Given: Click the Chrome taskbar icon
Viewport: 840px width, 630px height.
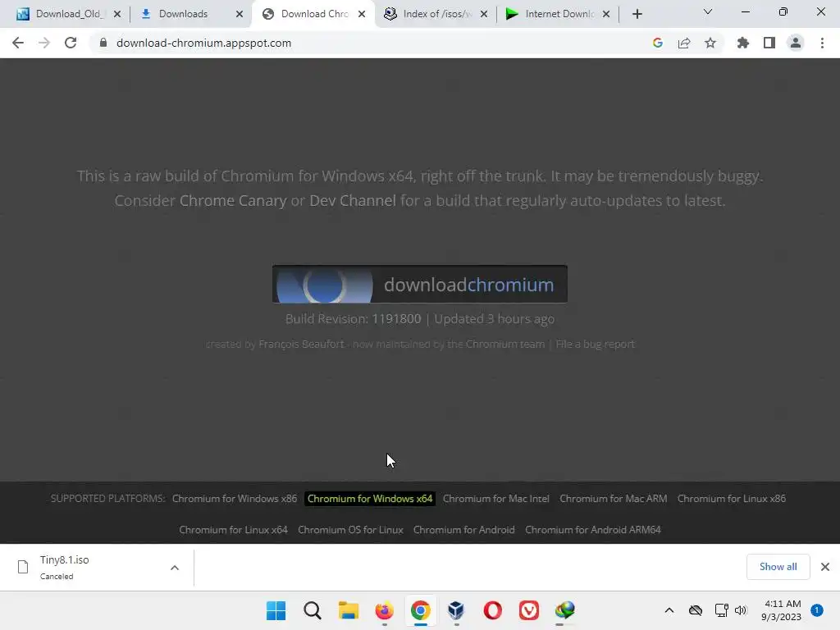Looking at the screenshot, I should pos(421,610).
